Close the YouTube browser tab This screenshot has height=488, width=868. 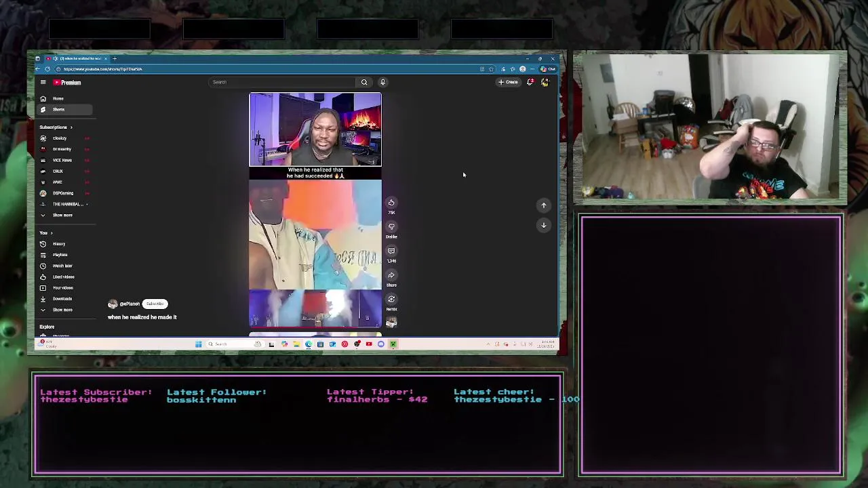tap(106, 59)
